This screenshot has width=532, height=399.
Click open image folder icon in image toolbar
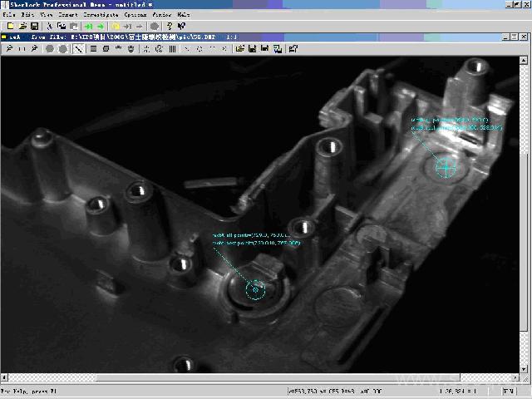pos(239,49)
